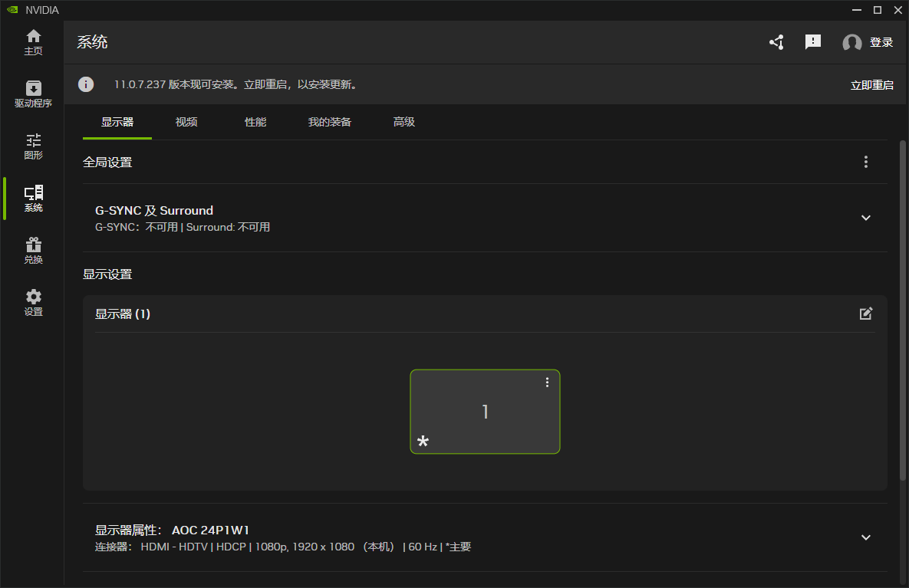This screenshot has width=909, height=588.
Task: Open the 全局设置 three-dot options menu
Action: coord(865,162)
